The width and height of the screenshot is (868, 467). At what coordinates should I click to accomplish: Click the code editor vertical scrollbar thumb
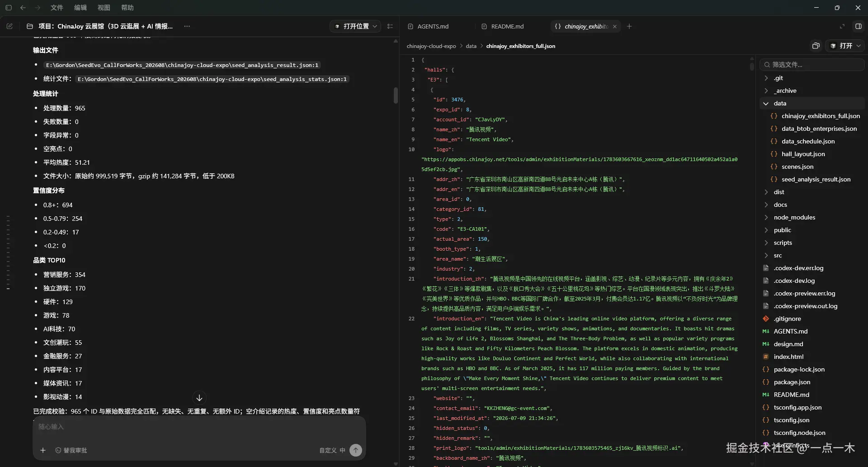pos(752,66)
